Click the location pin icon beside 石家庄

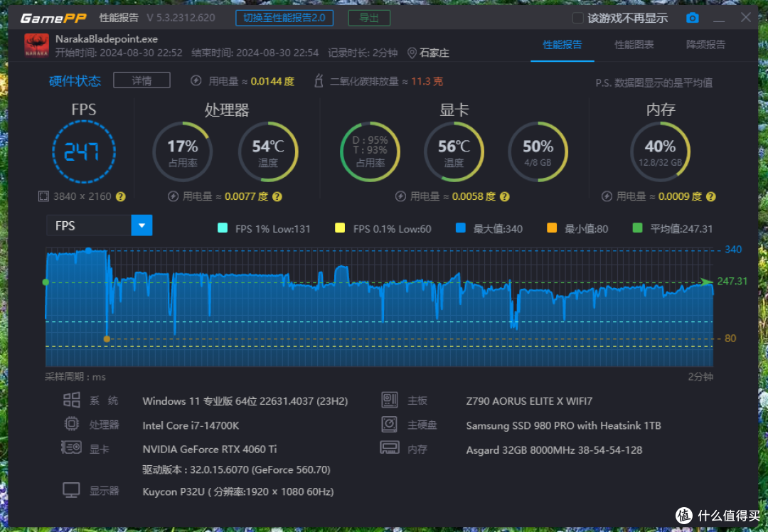click(412, 53)
